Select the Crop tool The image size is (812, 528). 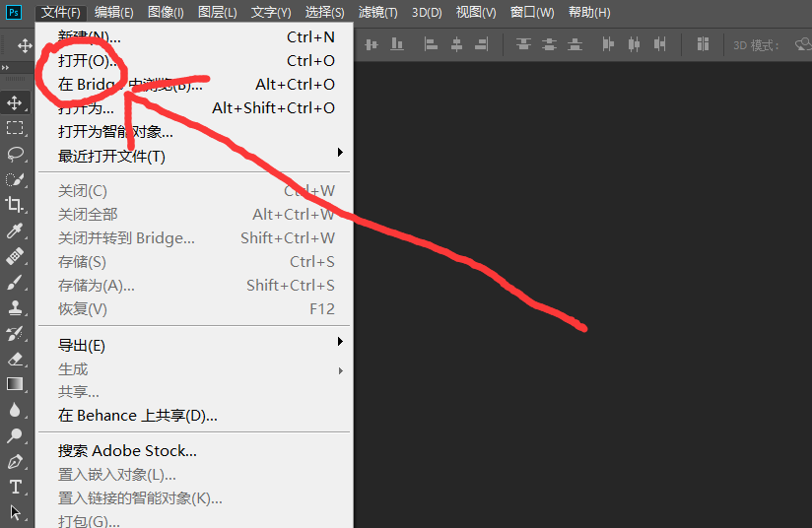[15, 205]
